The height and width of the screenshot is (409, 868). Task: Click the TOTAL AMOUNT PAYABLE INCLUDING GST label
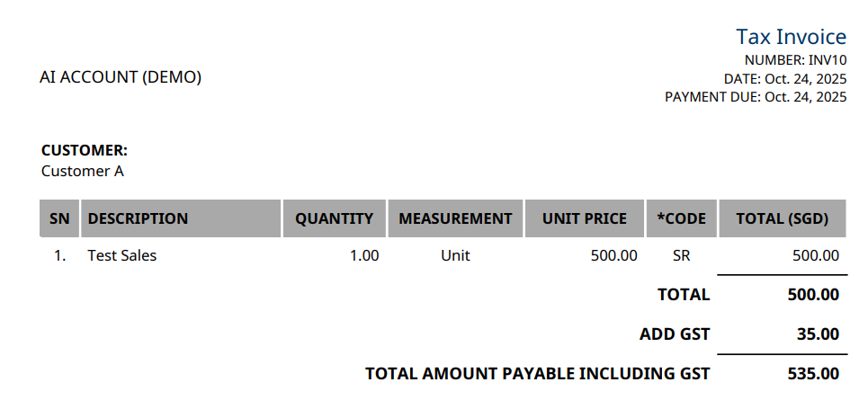[x=537, y=373]
